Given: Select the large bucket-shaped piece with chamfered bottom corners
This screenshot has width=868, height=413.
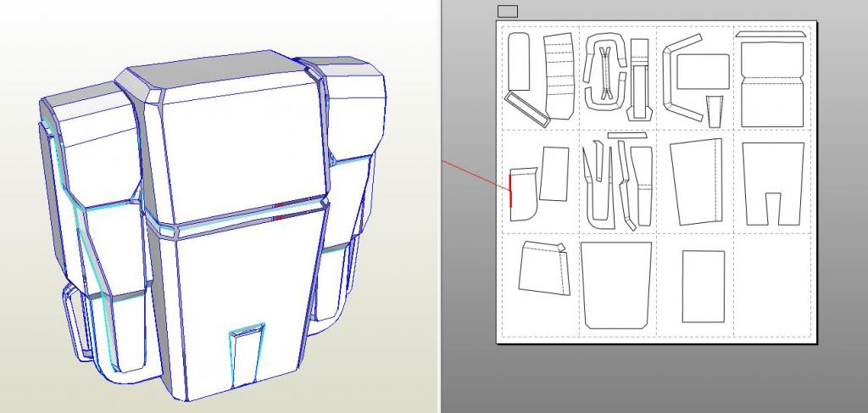Looking at the screenshot, I should (616, 285).
